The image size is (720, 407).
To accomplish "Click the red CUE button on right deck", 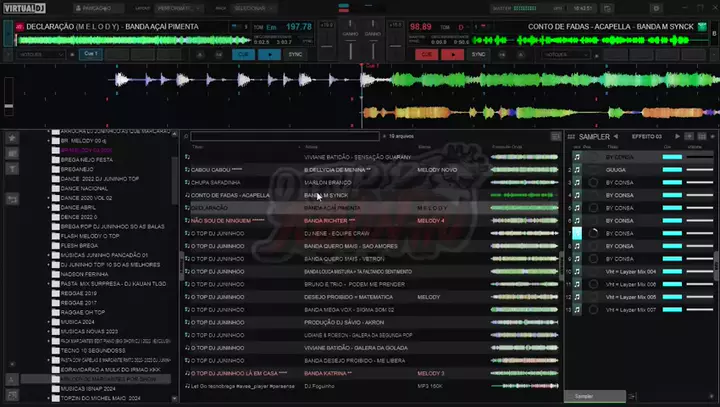I will [x=427, y=55].
